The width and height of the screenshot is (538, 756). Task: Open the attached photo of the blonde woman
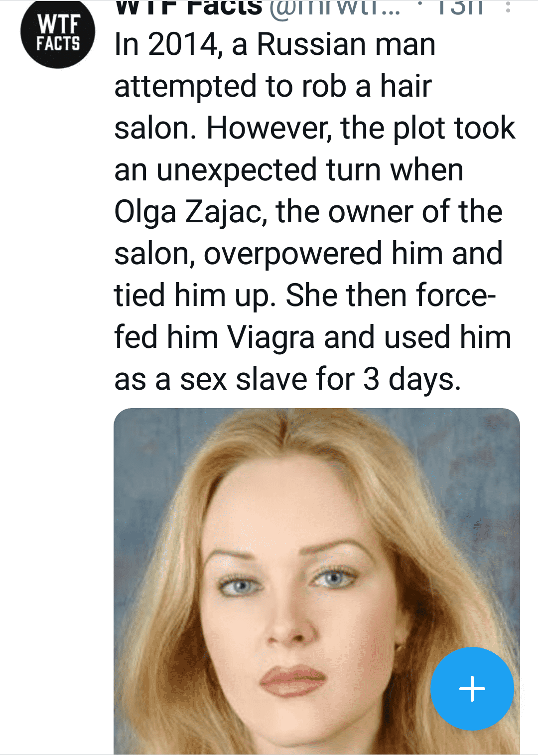[317, 581]
